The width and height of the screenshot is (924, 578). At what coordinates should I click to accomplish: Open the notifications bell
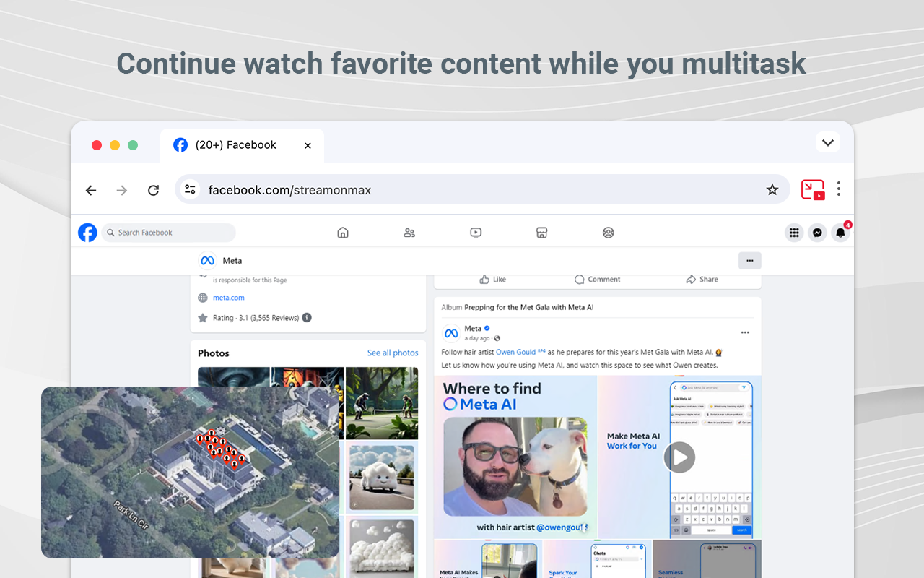tap(840, 233)
